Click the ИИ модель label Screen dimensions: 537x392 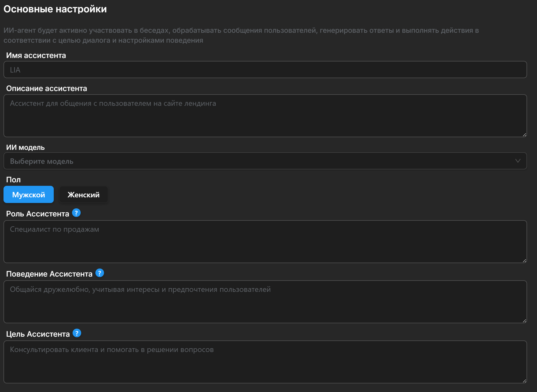coord(25,147)
